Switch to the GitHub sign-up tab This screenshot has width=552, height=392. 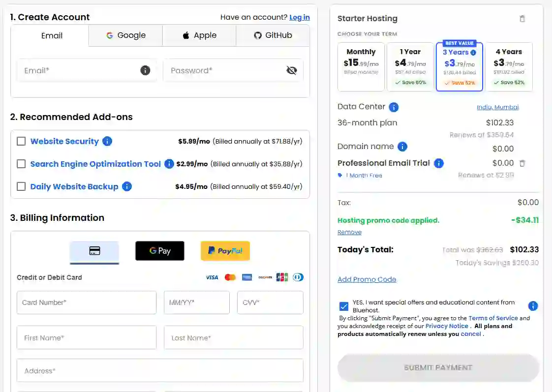pyautogui.click(x=273, y=35)
